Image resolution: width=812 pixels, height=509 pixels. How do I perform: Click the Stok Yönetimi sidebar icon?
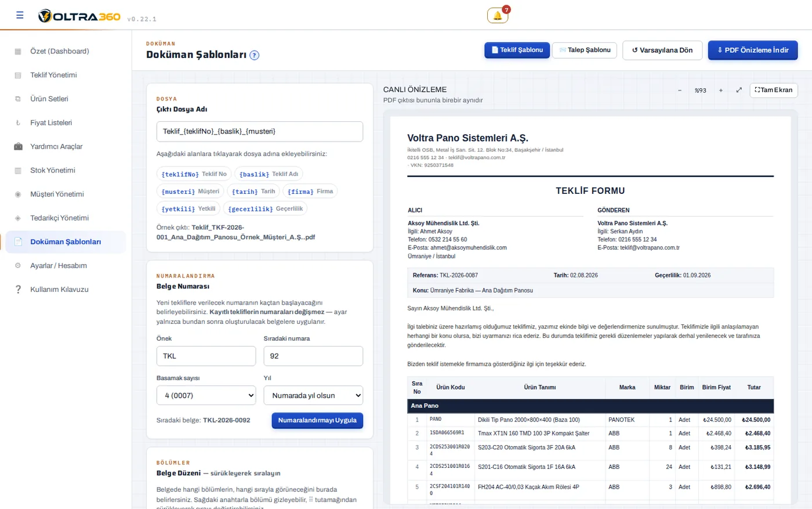(18, 171)
